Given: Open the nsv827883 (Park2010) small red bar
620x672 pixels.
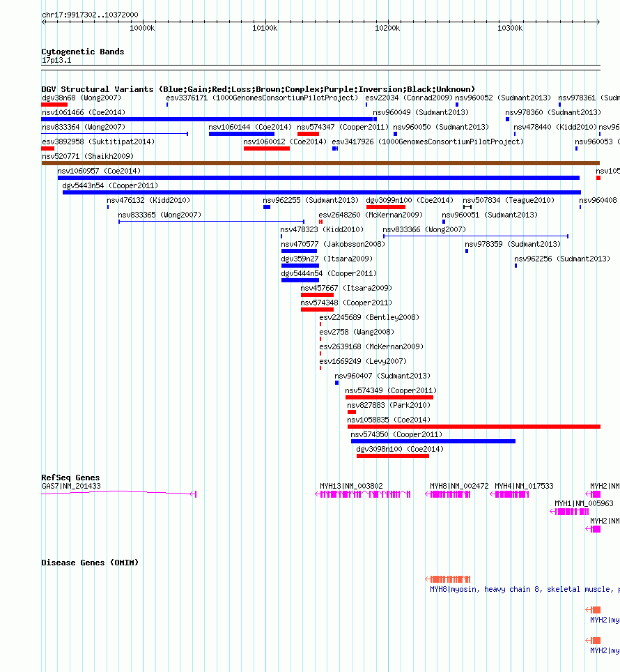Looking at the screenshot, I should (x=352, y=412).
